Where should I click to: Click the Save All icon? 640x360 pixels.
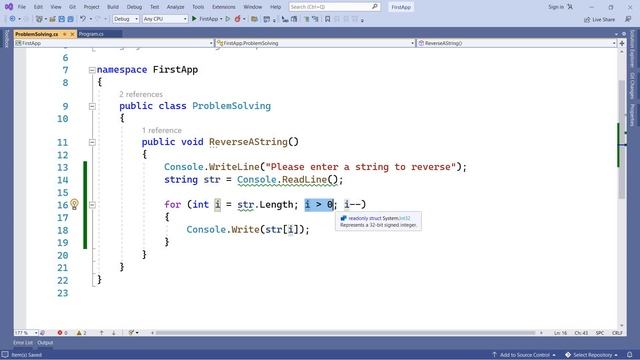[x=70, y=19]
